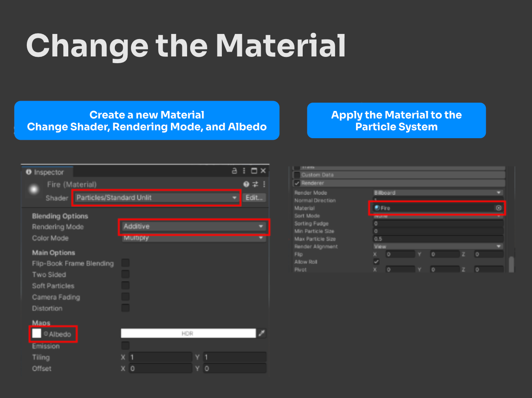Viewport: 532px width, 398px height.
Task: Click the Offset Y input field
Action: (x=235, y=368)
